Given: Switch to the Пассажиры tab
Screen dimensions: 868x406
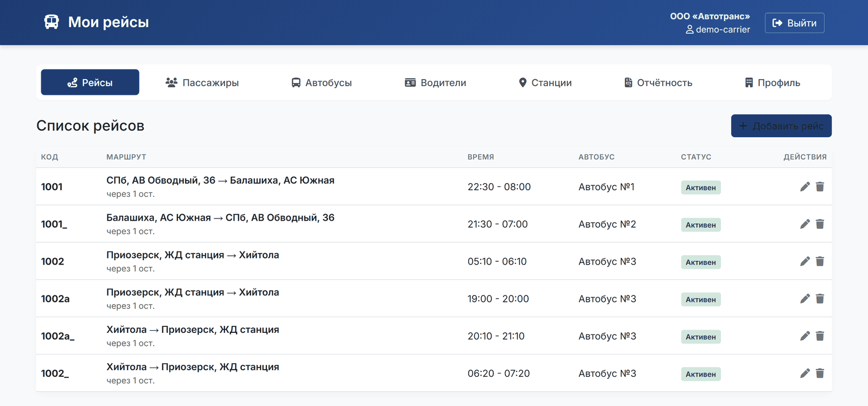Looking at the screenshot, I should tap(202, 82).
